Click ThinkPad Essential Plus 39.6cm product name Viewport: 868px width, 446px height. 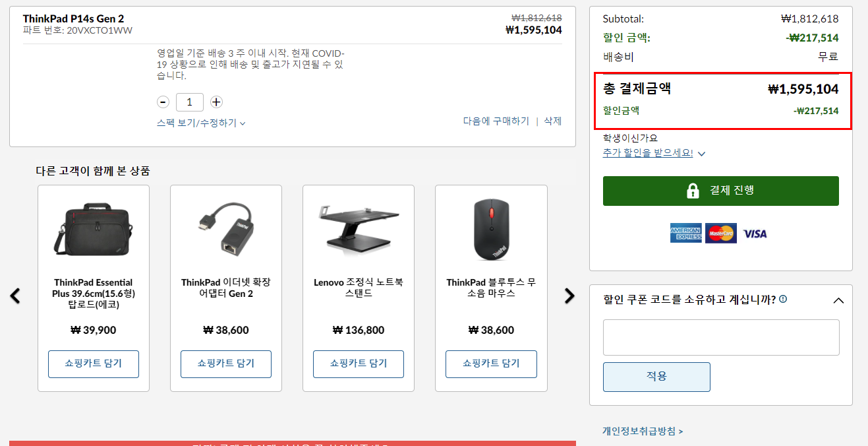[x=94, y=294]
